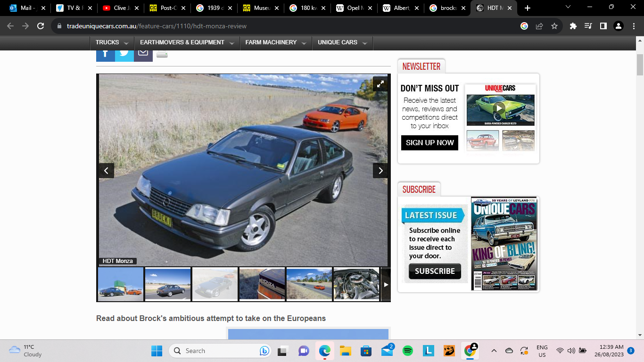Select faded third gallery thumbnail

[215, 284]
